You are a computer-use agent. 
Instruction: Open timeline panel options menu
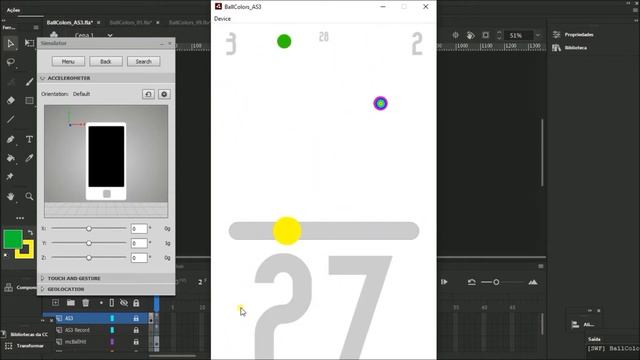coord(541,266)
